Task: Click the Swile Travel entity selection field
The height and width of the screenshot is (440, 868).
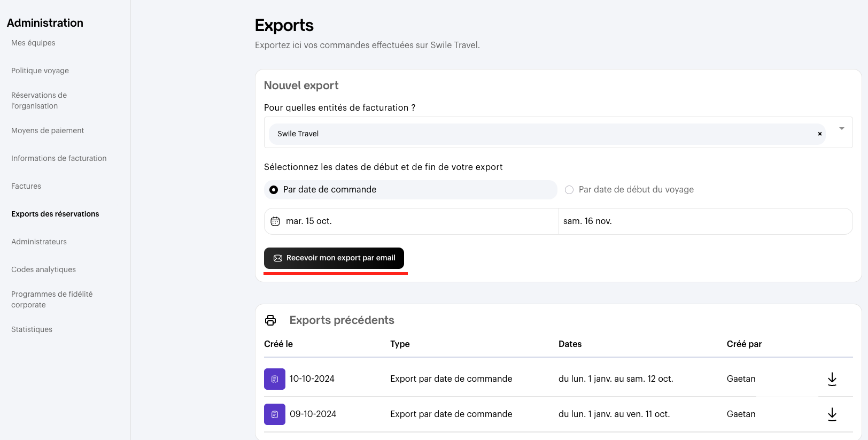Action: click(x=534, y=134)
